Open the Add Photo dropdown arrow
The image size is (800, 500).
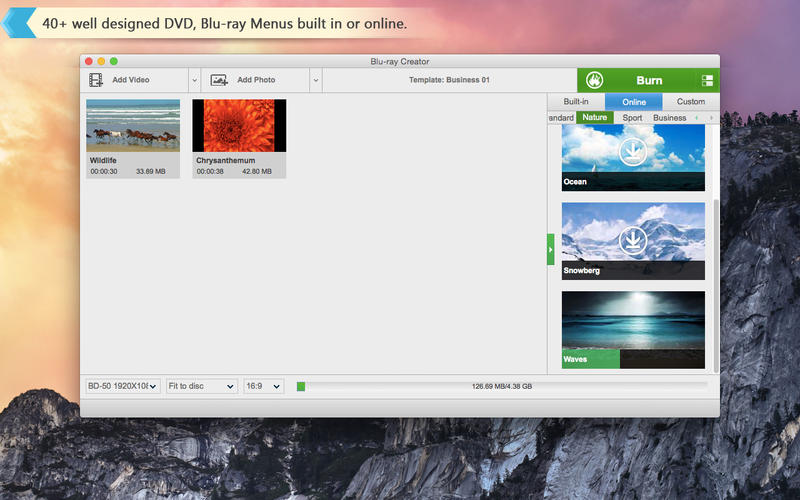pyautogui.click(x=315, y=80)
